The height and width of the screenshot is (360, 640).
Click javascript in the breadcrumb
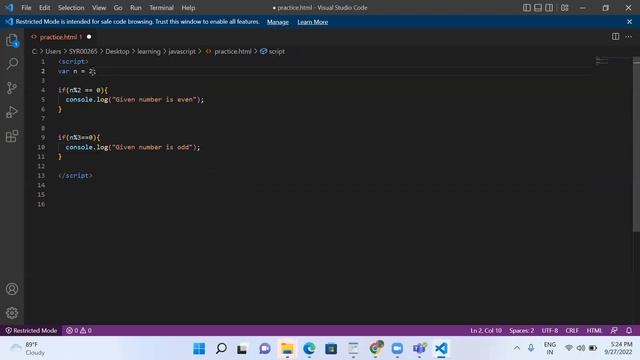click(182, 51)
